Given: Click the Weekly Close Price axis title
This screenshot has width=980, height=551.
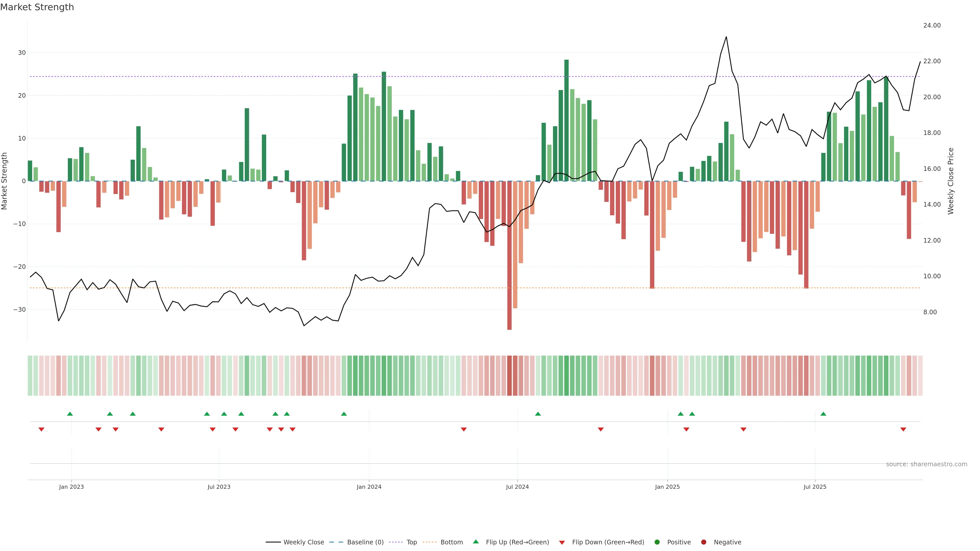Looking at the screenshot, I should point(951,181).
